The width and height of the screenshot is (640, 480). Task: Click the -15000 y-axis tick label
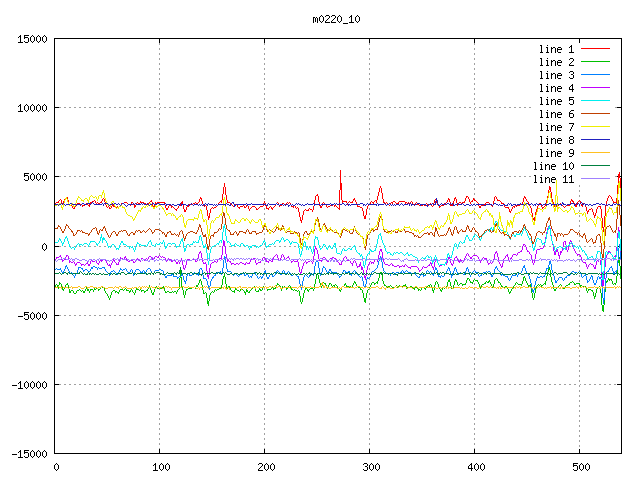click(x=27, y=454)
